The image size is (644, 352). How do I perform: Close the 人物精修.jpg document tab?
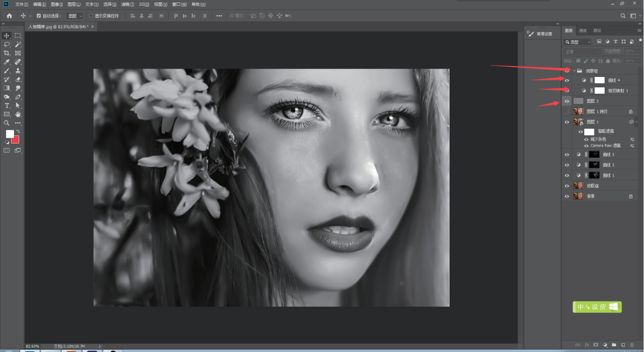(92, 27)
